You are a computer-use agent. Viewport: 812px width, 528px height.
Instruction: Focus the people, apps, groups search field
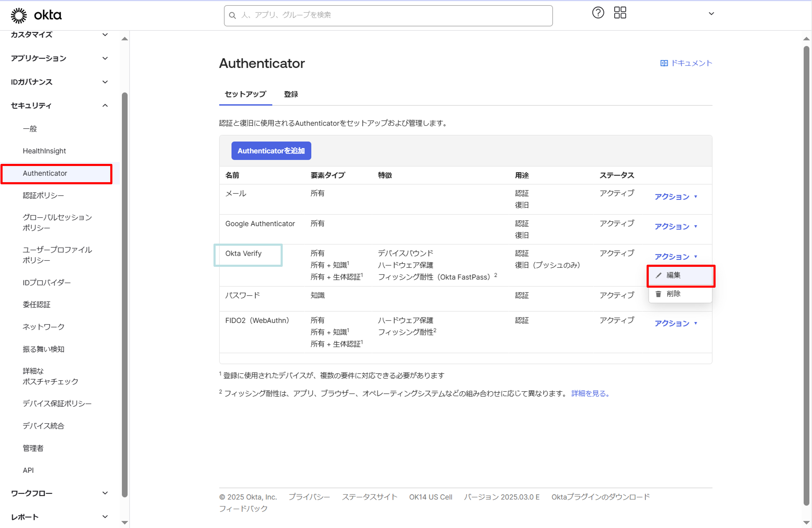[388, 15]
